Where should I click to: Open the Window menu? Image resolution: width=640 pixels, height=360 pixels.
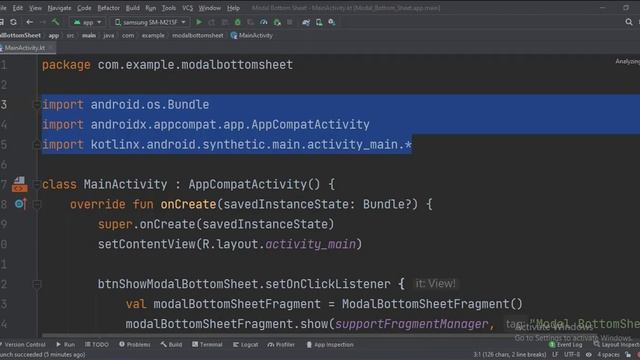tap(209, 8)
